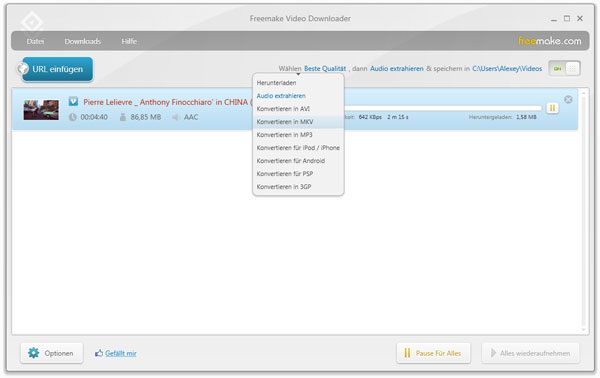
Task: Click the Heruntergeladen 1,58 MB value
Action: pos(526,117)
